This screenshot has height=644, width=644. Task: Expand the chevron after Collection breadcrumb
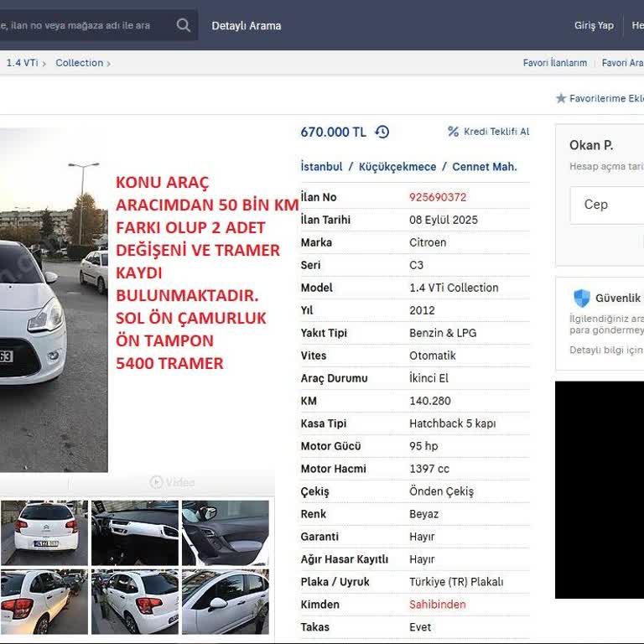[x=109, y=64]
